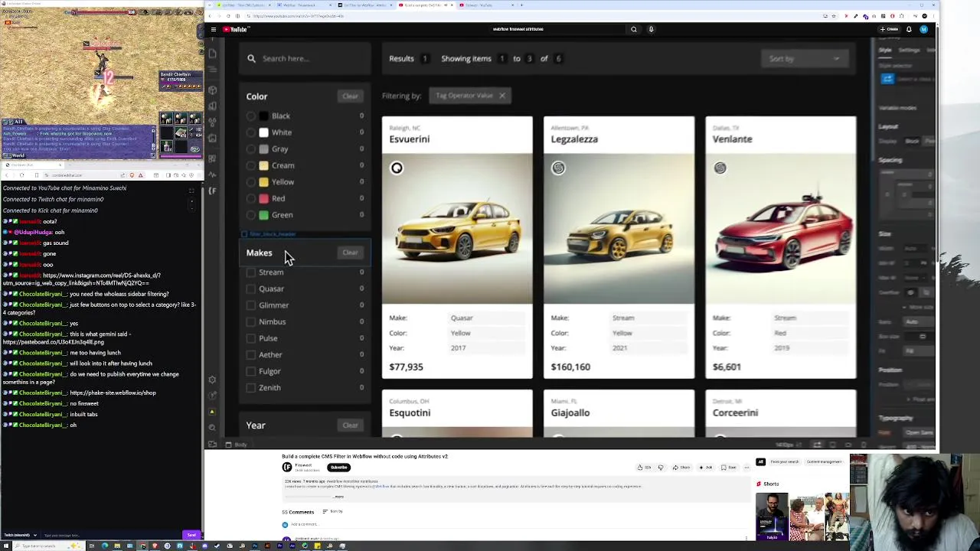Click the badge icon on Venlante card
Image resolution: width=980 pixels, height=551 pixels.
(720, 168)
